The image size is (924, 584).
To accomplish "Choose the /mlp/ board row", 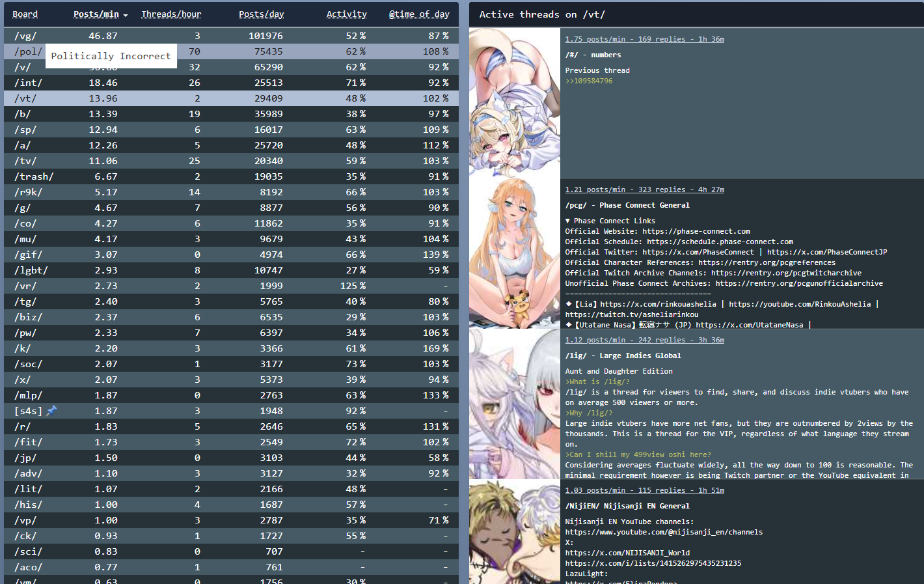I will (231, 395).
